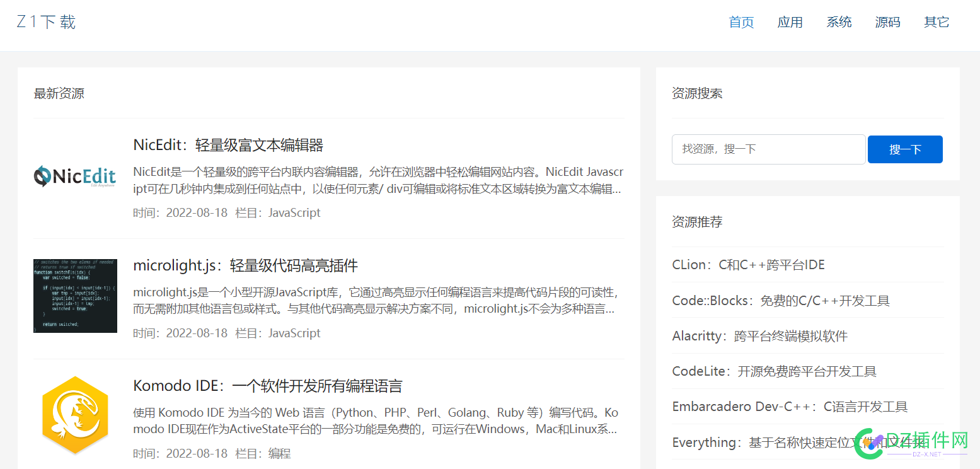The image size is (980, 469).
Task: Open the microlight.js code thumbnail
Action: (x=75, y=296)
